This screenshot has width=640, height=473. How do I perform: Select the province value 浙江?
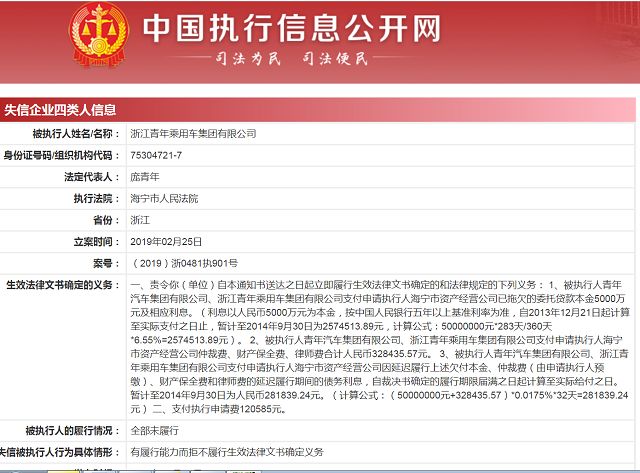tap(140, 220)
